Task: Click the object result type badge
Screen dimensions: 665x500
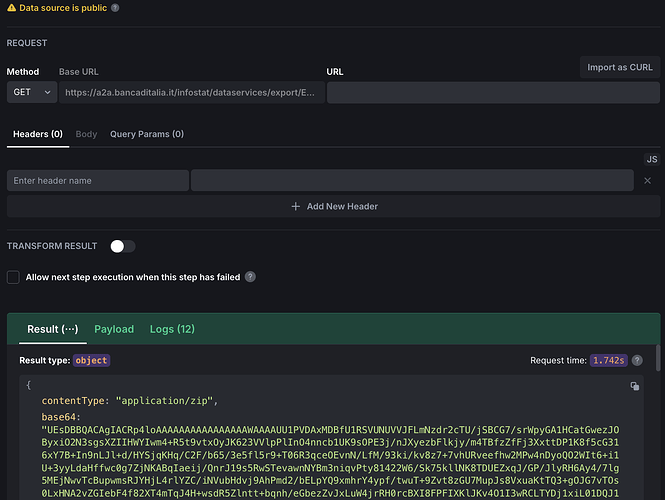Action: pyautogui.click(x=91, y=360)
